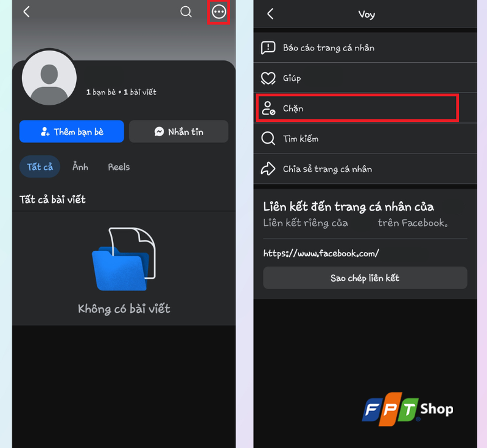This screenshot has width=487, height=448.
Task: Tap the empty blue folder illustration
Action: tap(124, 259)
